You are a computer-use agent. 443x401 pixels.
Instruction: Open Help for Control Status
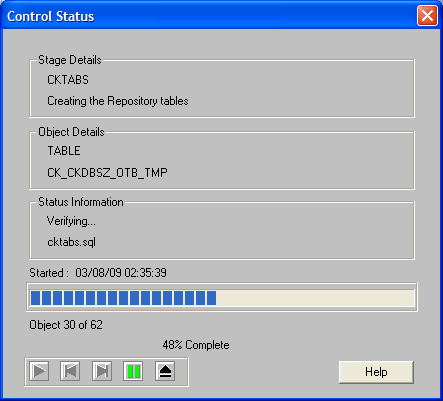[x=376, y=372]
